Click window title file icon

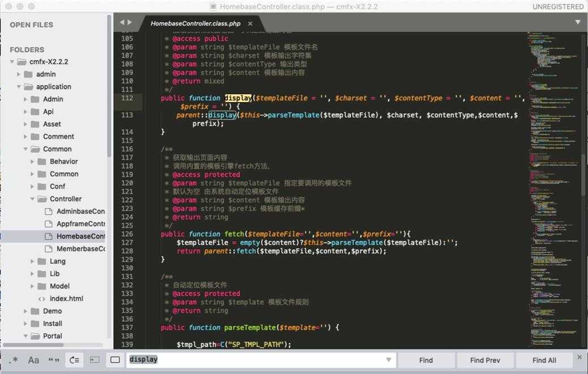tap(214, 6)
